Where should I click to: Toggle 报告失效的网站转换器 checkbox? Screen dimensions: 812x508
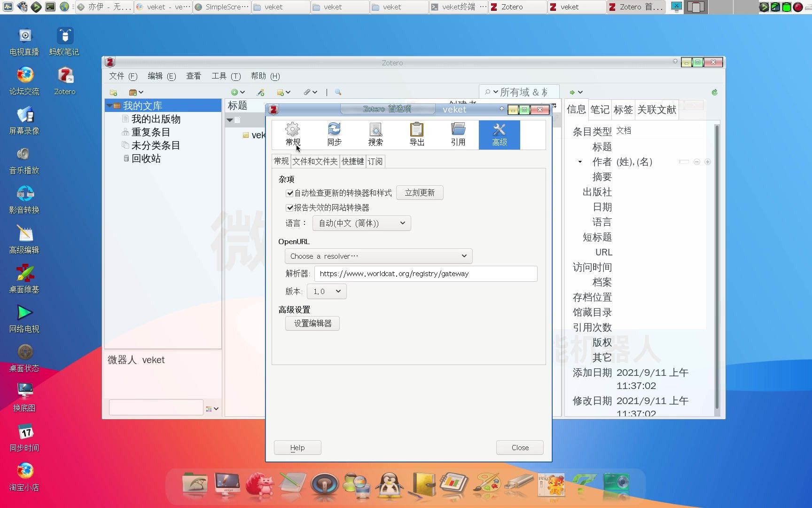[290, 207]
